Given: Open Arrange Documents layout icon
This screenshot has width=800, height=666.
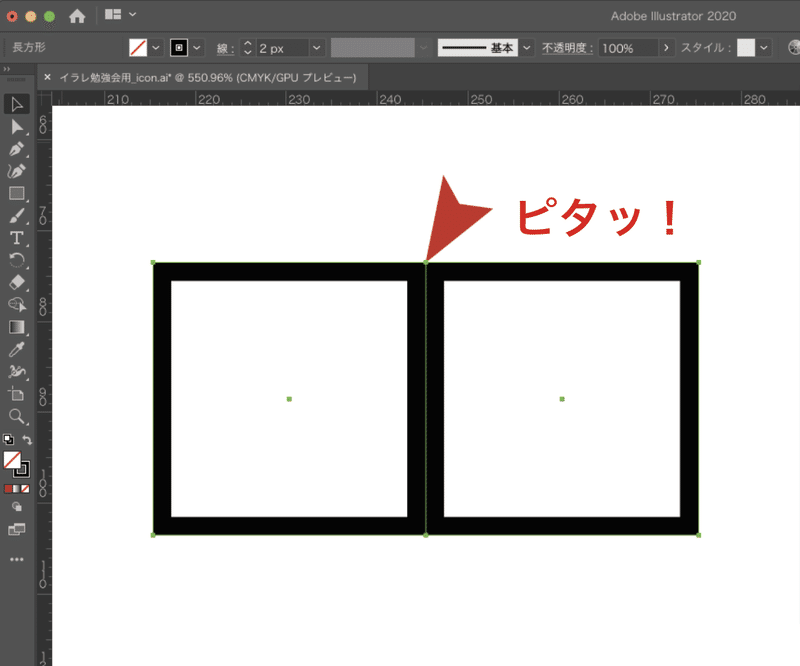Looking at the screenshot, I should coord(113,15).
